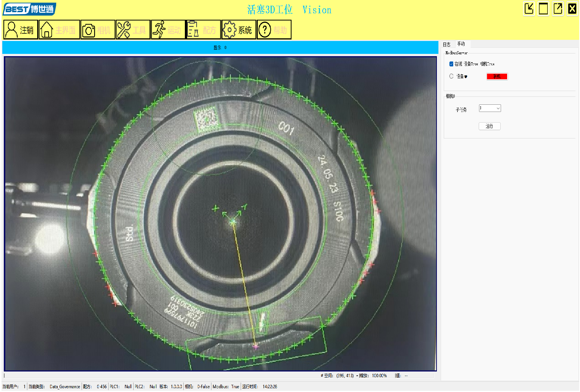Open the 帮助 help page
The image size is (580, 392).
pyautogui.click(x=274, y=30)
